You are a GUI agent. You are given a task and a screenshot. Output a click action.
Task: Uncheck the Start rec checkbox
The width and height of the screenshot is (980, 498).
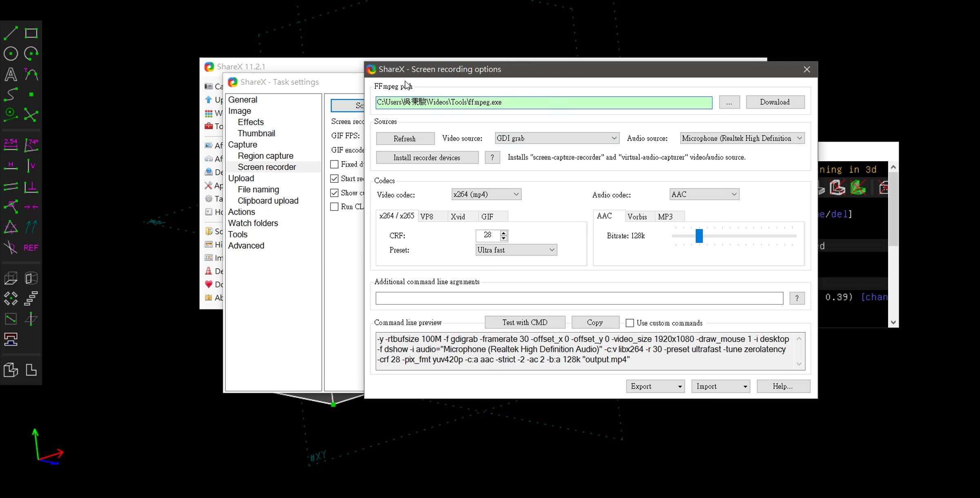pos(334,178)
